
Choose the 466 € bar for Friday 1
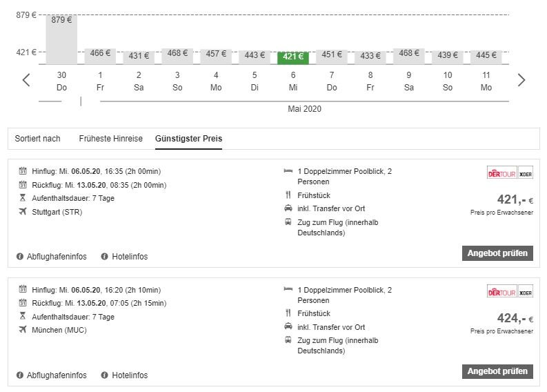[x=100, y=55]
